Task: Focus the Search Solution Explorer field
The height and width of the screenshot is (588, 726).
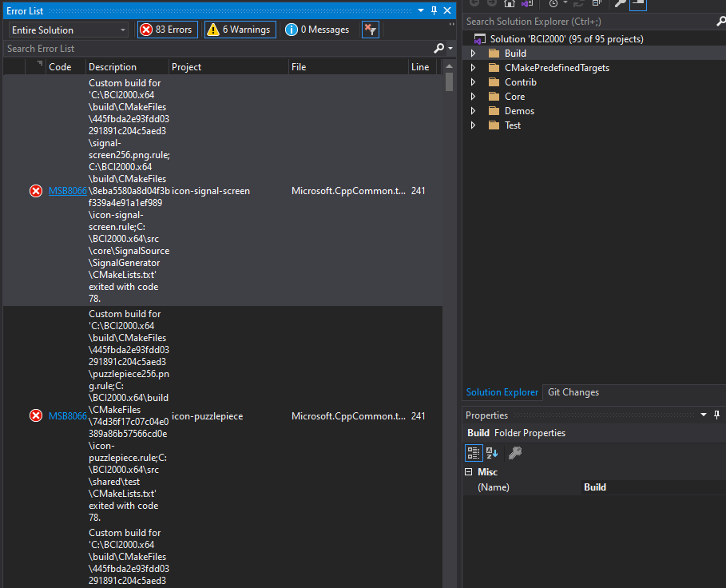Action: [589, 22]
